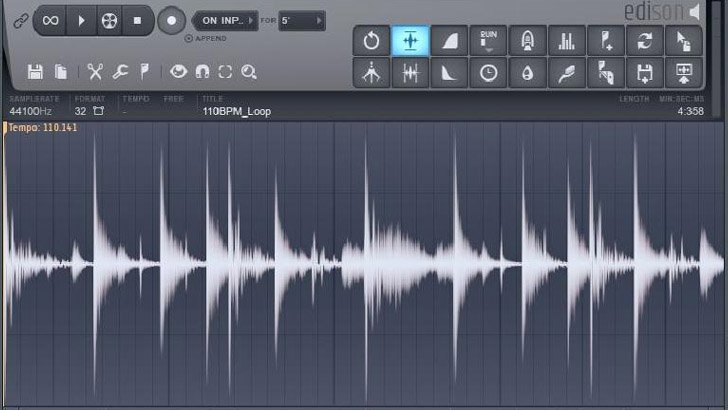
Task: Click the fade in ramp icon
Action: [x=450, y=41]
